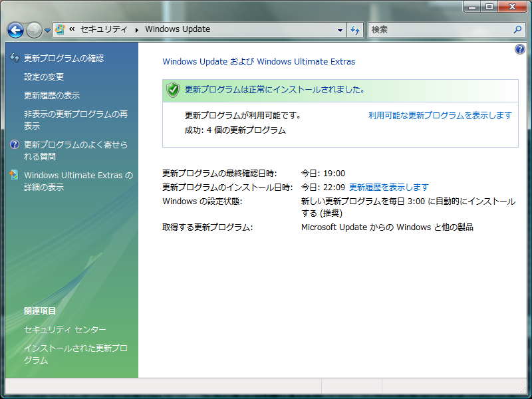The width and height of the screenshot is (532, 399).
Task: Open インストールされた更新プログラム link
Action: [x=76, y=354]
